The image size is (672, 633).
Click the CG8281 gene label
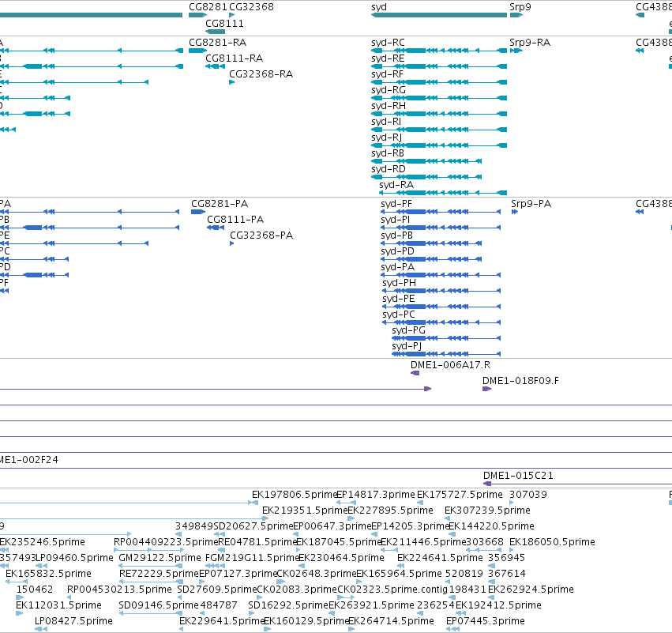[x=208, y=7]
